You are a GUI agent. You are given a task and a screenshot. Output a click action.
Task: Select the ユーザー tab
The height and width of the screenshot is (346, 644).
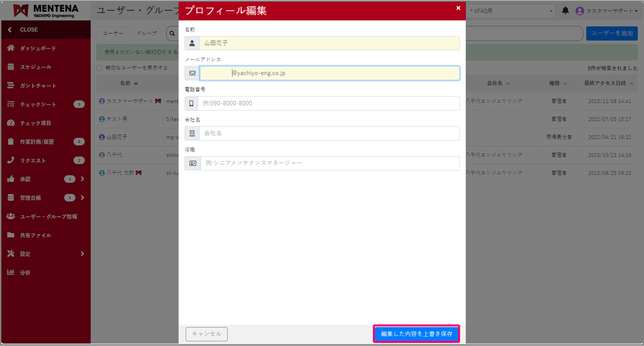pos(113,33)
